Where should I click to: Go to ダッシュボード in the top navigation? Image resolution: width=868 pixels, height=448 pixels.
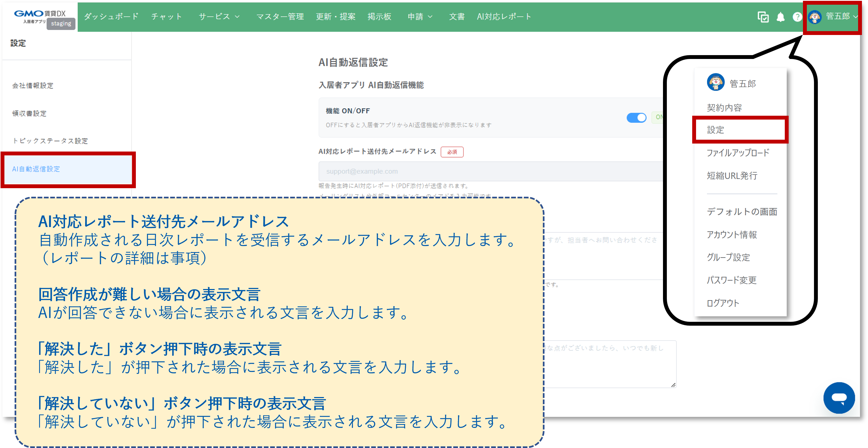pos(111,17)
